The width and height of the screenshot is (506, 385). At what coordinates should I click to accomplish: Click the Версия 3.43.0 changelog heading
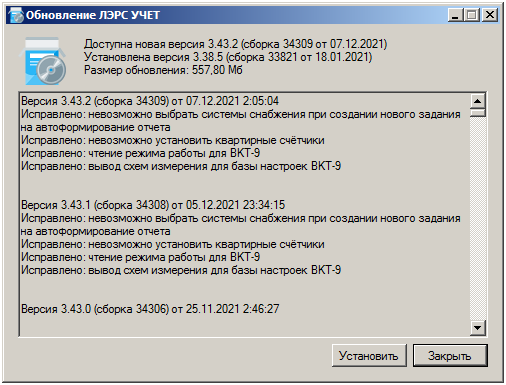(x=150, y=309)
